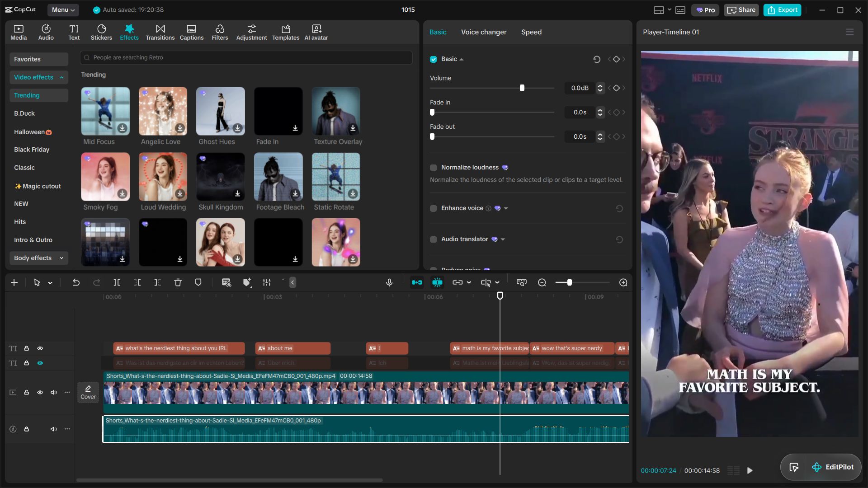Select Intro & Outro effects category
Image resolution: width=868 pixels, height=488 pixels.
33,240
